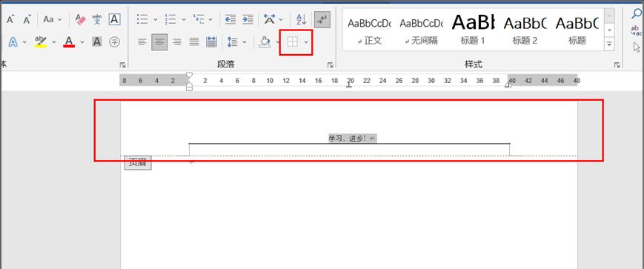
Task: Decrease font size with Shrink Font
Action: tap(27, 19)
